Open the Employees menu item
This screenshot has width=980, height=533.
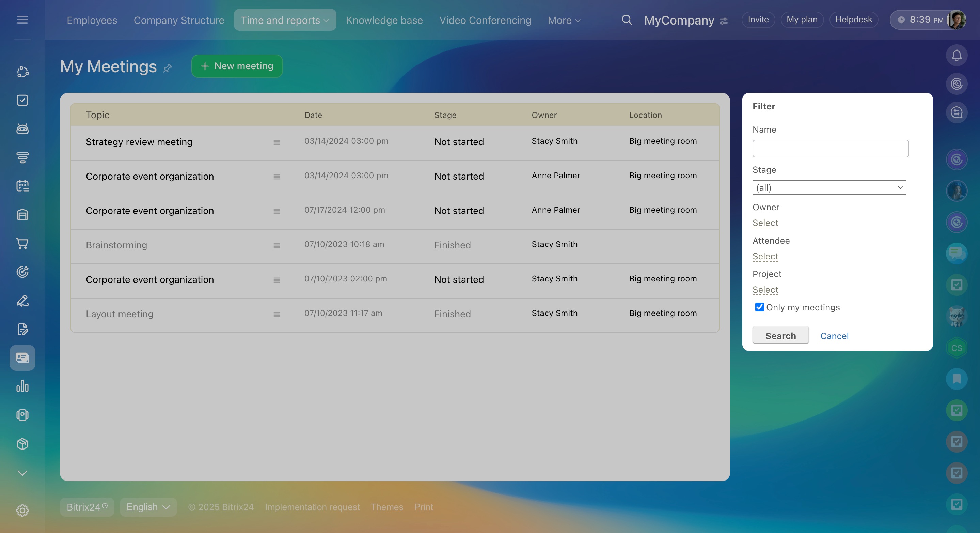92,20
